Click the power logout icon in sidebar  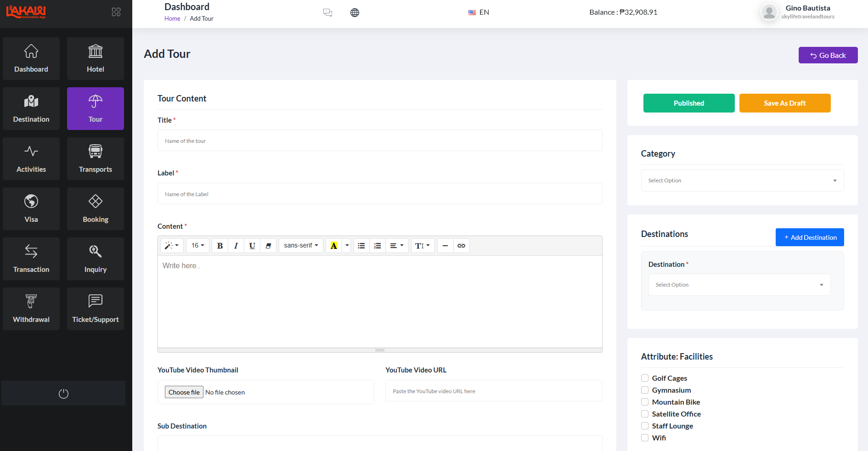pyautogui.click(x=63, y=394)
